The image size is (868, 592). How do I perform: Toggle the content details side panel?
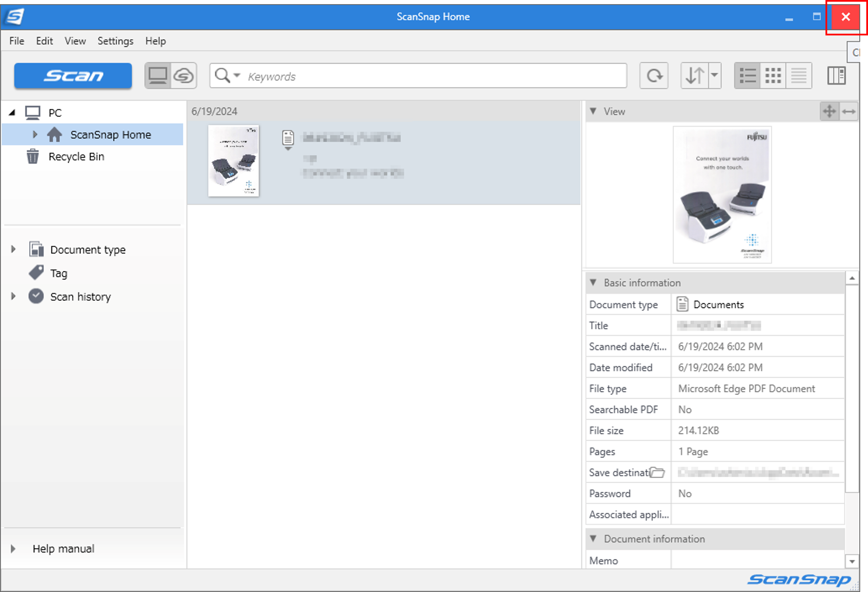tap(836, 76)
